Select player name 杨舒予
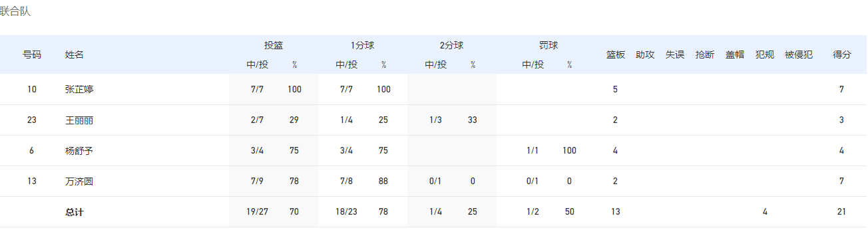The height and width of the screenshot is (244, 868). point(79,150)
